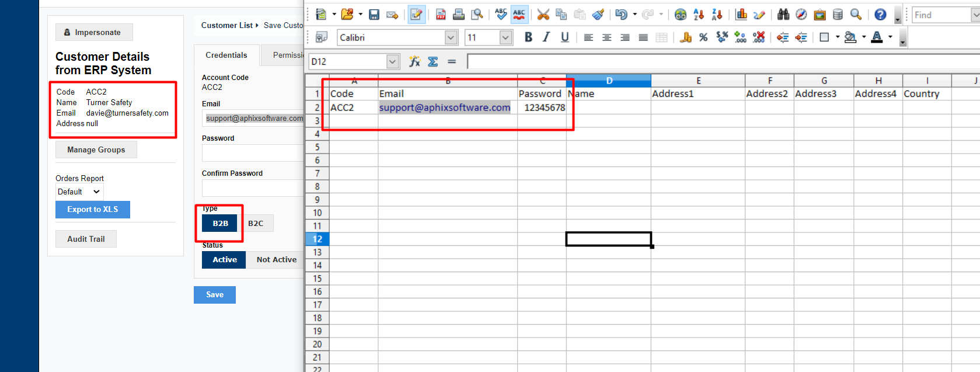The width and height of the screenshot is (980, 372).
Task: Open Find & Replace binoculars icon
Action: (x=783, y=15)
